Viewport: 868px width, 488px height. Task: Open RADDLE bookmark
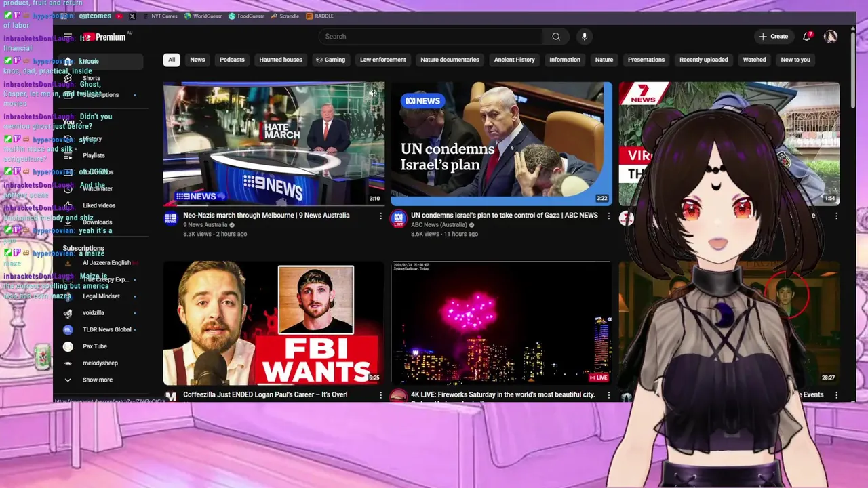[320, 16]
